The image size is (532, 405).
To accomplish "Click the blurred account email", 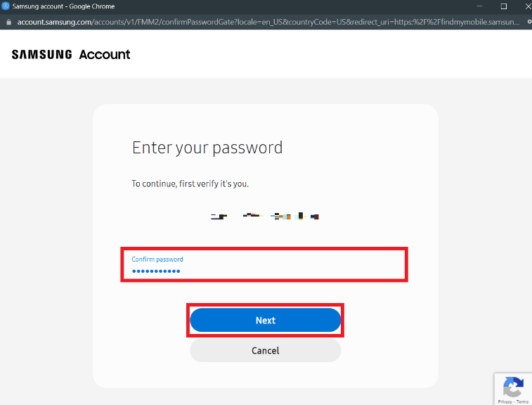I will pyautogui.click(x=266, y=217).
